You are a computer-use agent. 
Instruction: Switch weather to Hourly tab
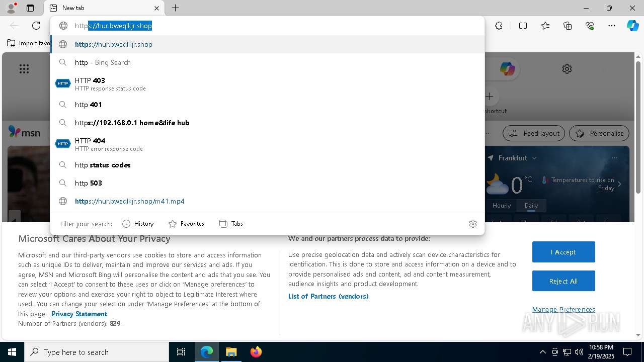click(502, 206)
